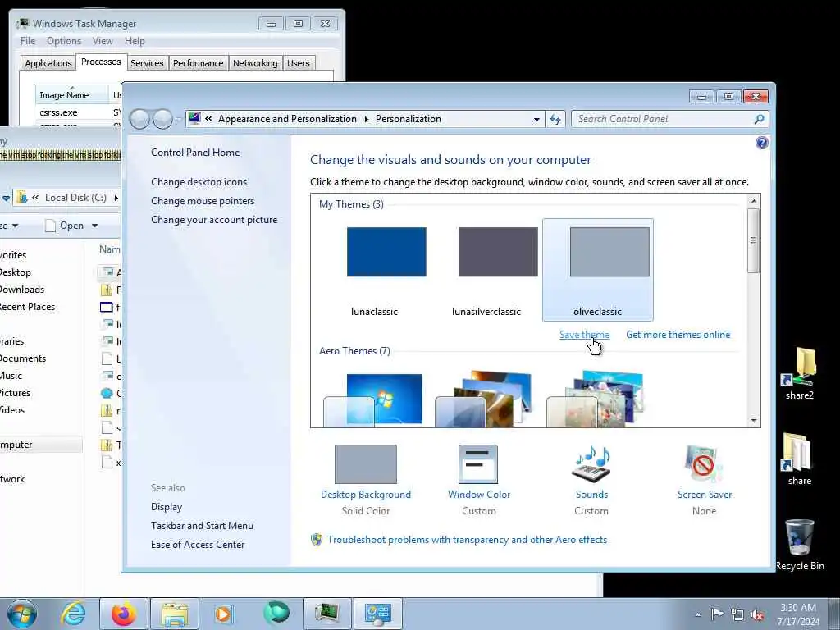Click the refresh button beside the address bar
This screenshot has height=630, width=840.
pyautogui.click(x=555, y=120)
